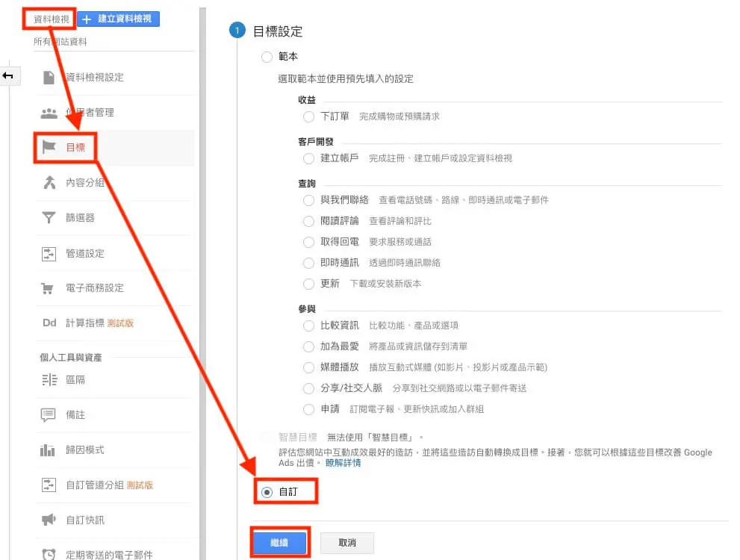Click the icon for 自訂管道分組

[x=49, y=485]
